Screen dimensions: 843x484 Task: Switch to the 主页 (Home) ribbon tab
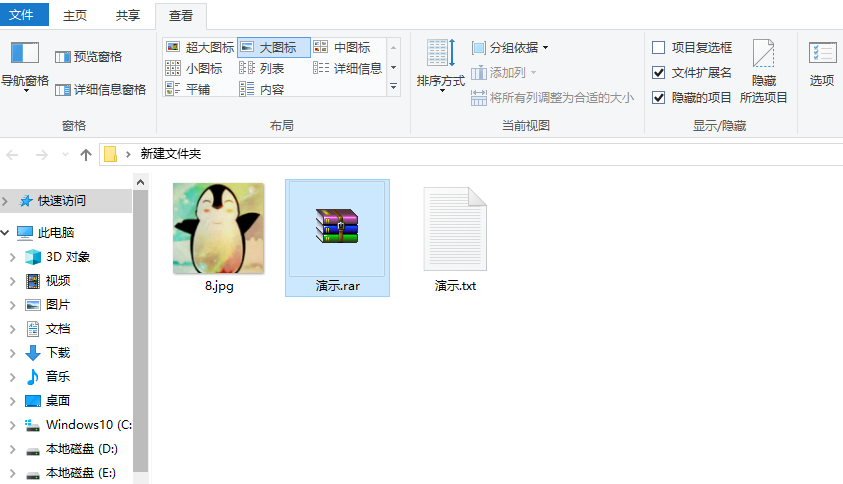click(74, 15)
